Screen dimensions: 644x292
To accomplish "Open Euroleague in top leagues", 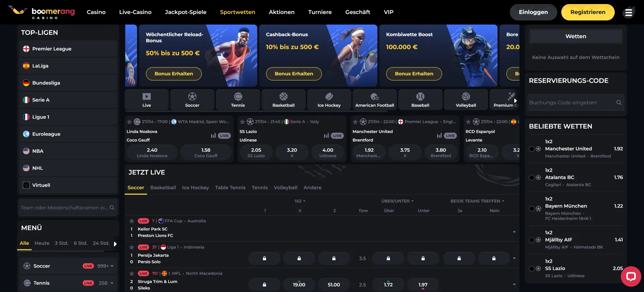I will click(68, 134).
